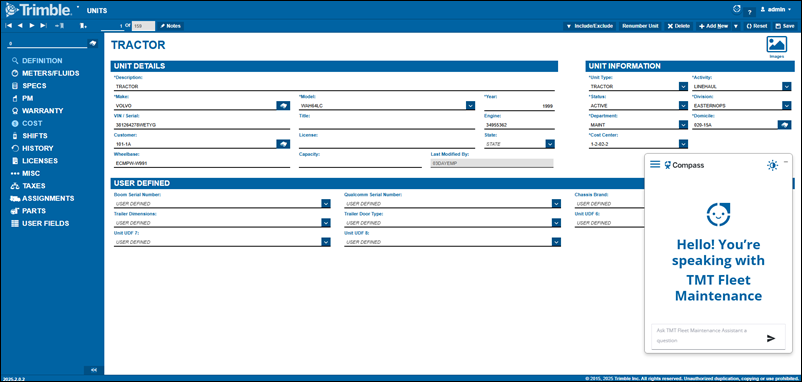Click the help question mark icon
Image resolution: width=802 pixels, height=382 pixels.
tap(749, 11)
